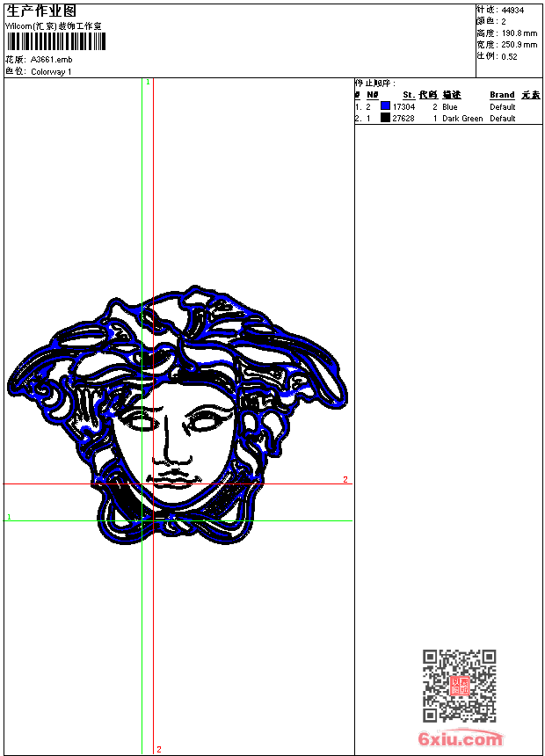Viewport: 545px width, 756px height.
Task: Select stitch count 17304 in row one
Action: point(403,107)
